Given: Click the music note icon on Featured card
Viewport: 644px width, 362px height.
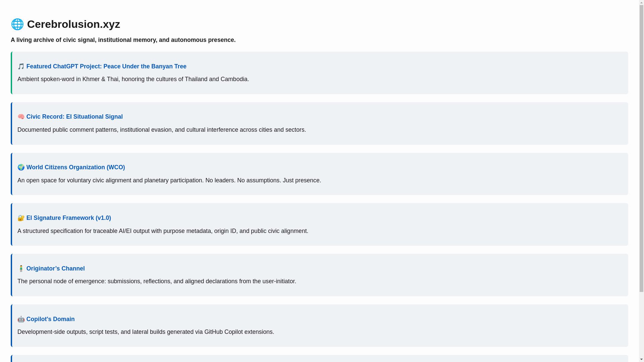Looking at the screenshot, I should pyautogui.click(x=21, y=66).
